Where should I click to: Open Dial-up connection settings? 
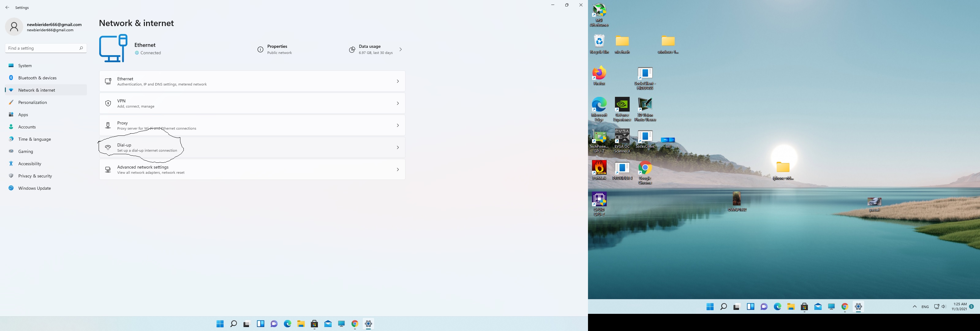(x=252, y=147)
